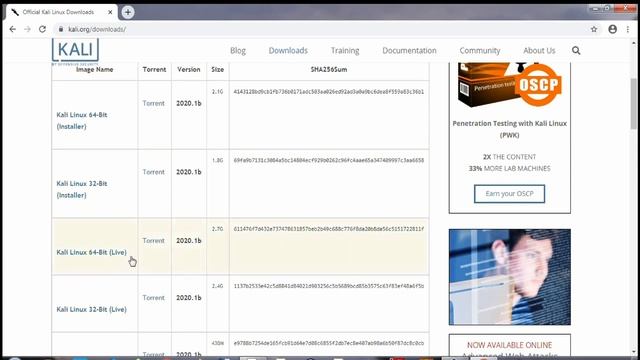Click Torrent link for 64-Bit Installer row
Image resolution: width=640 pixels, height=360 pixels.
pos(153,103)
